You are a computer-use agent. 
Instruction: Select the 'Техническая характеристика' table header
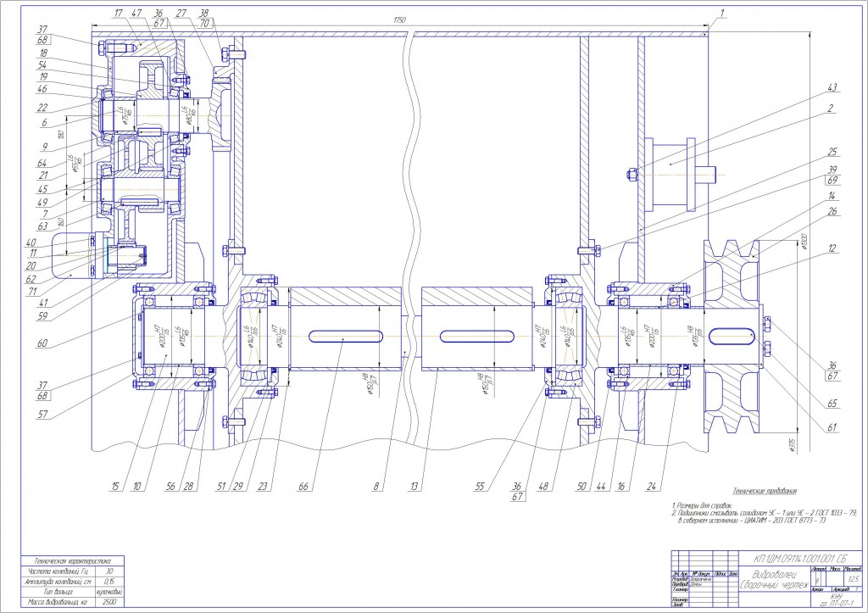pos(72,561)
